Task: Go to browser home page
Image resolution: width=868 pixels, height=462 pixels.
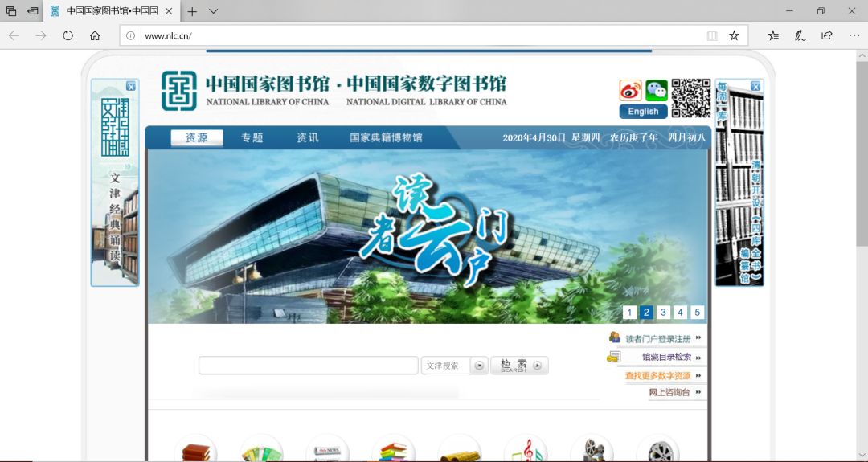Action: click(x=95, y=35)
